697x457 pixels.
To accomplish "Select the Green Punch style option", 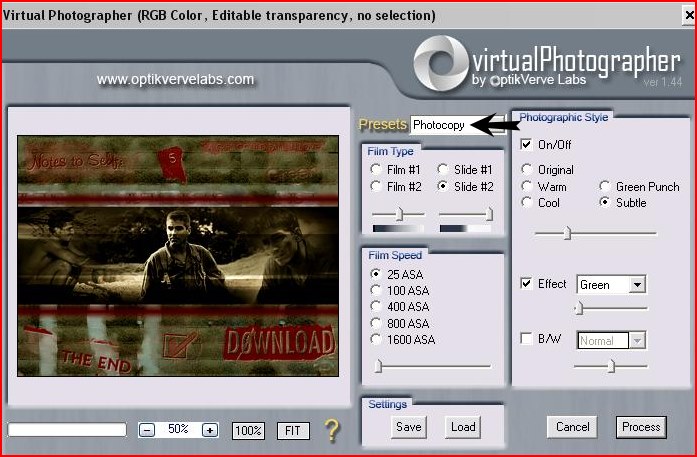I will coord(606,187).
